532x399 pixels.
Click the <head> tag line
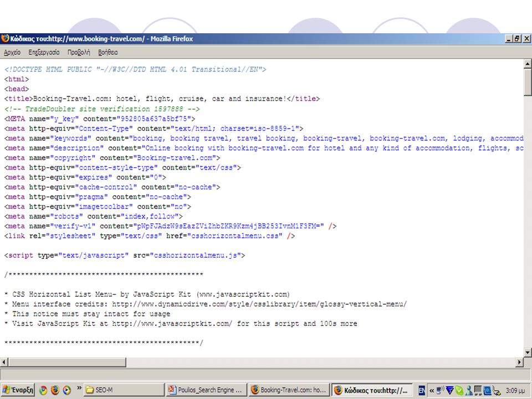coord(17,89)
